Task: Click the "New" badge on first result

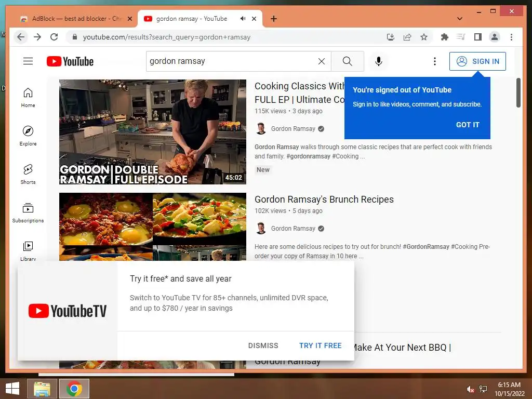Action: click(263, 170)
